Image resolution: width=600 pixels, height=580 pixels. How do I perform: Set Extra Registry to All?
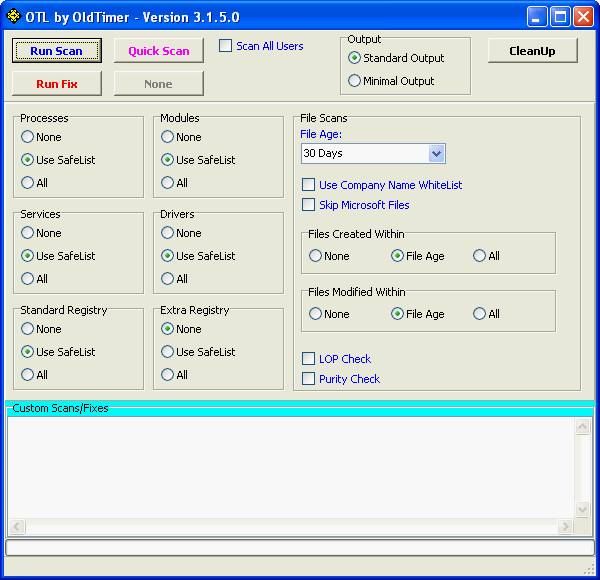tap(168, 375)
